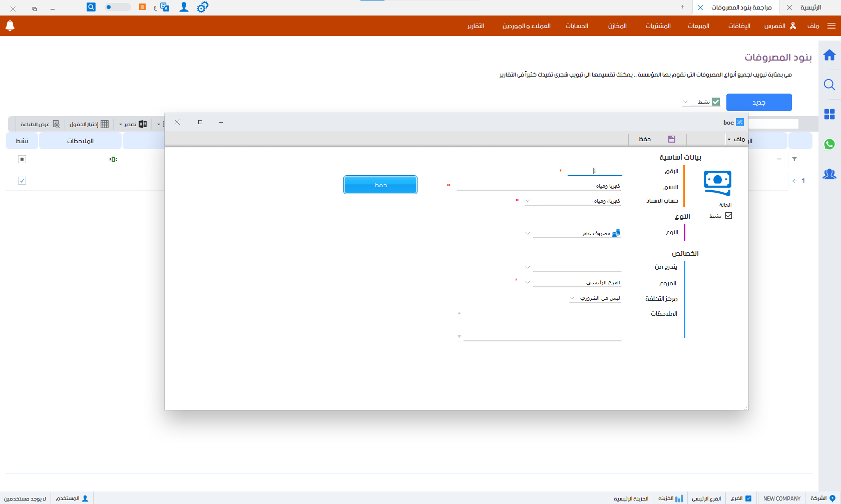Click the الاسم text field
The image size is (841, 504).
coord(538,186)
